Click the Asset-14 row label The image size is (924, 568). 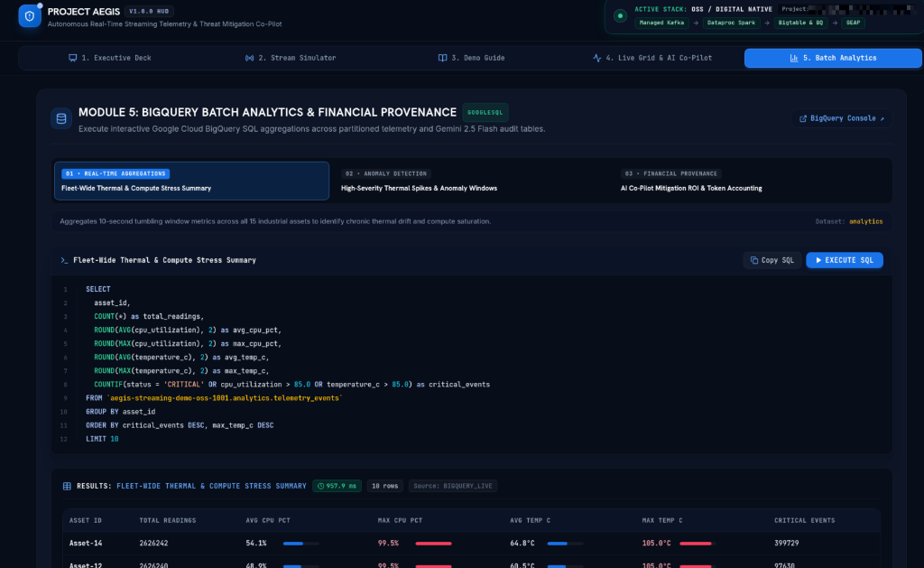[86, 544]
